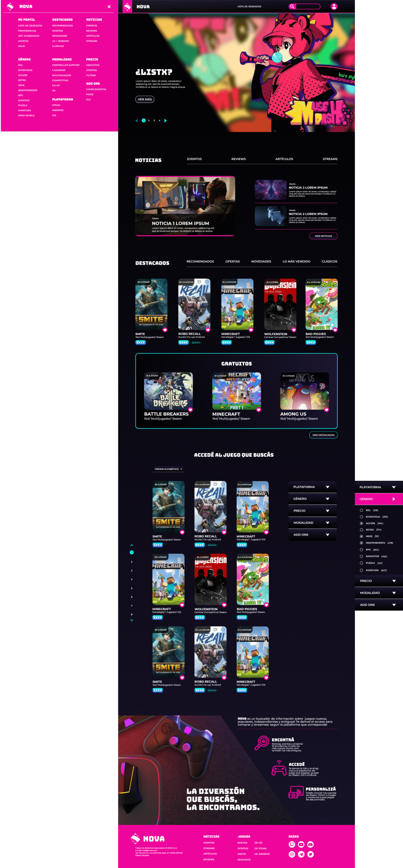Open the ORDEN ALFABÉTICO sort dropdown

pos(168,469)
